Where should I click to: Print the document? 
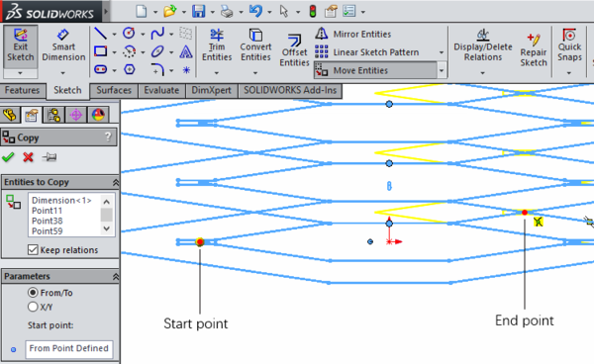point(227,11)
